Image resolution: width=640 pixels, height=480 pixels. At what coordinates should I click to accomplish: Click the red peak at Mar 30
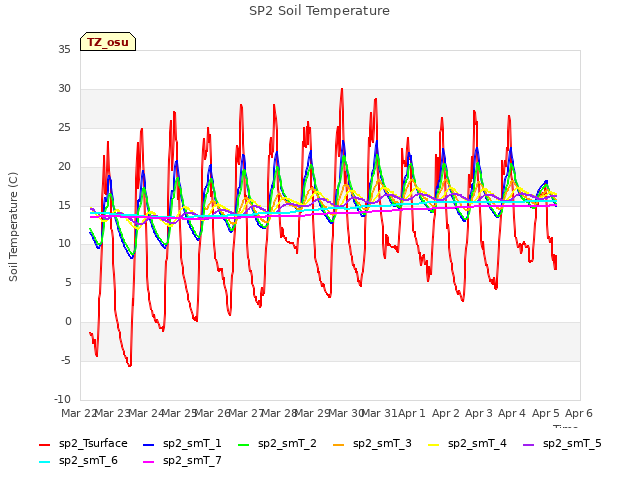point(342,89)
